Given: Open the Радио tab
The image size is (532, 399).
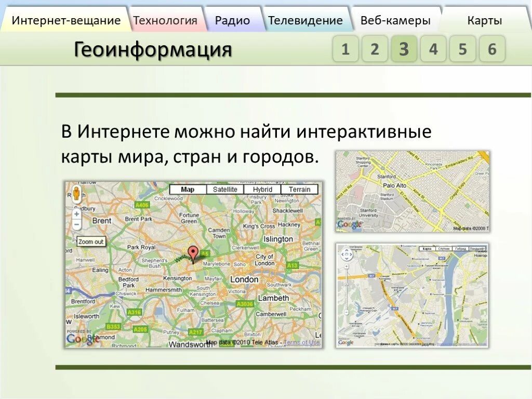Looking at the screenshot, I should pos(232,20).
